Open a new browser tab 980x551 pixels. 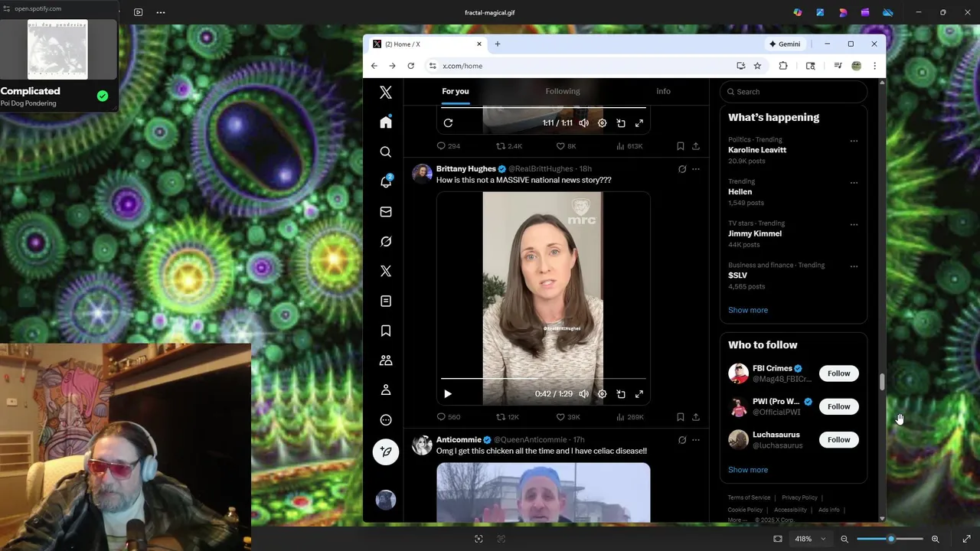tap(497, 44)
